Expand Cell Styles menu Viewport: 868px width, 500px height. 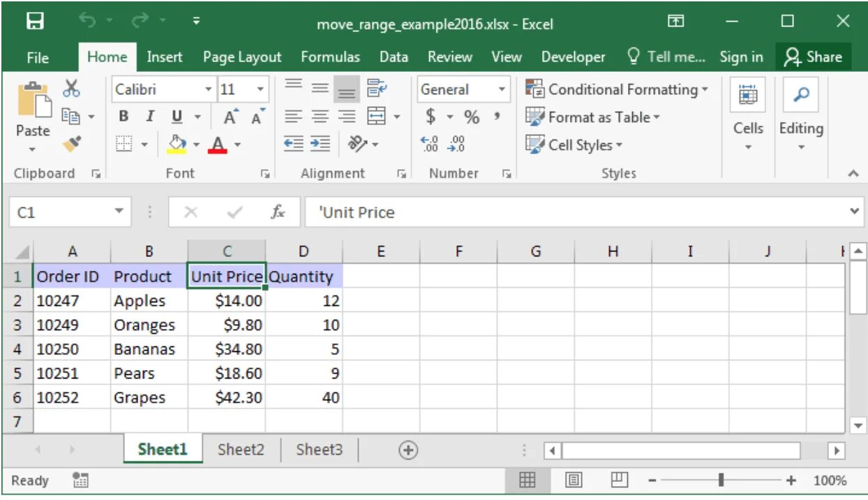coord(574,145)
